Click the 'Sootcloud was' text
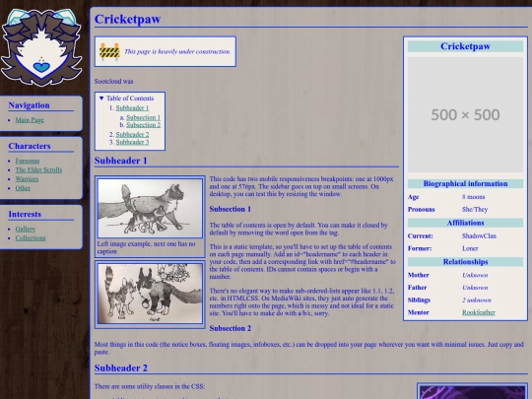This screenshot has height=399, width=532. tap(113, 82)
